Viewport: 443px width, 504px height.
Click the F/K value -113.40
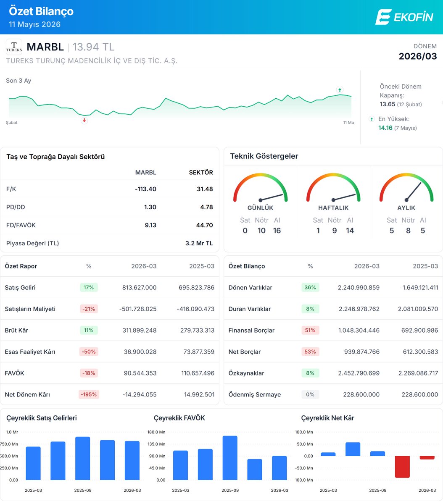pyautogui.click(x=145, y=189)
